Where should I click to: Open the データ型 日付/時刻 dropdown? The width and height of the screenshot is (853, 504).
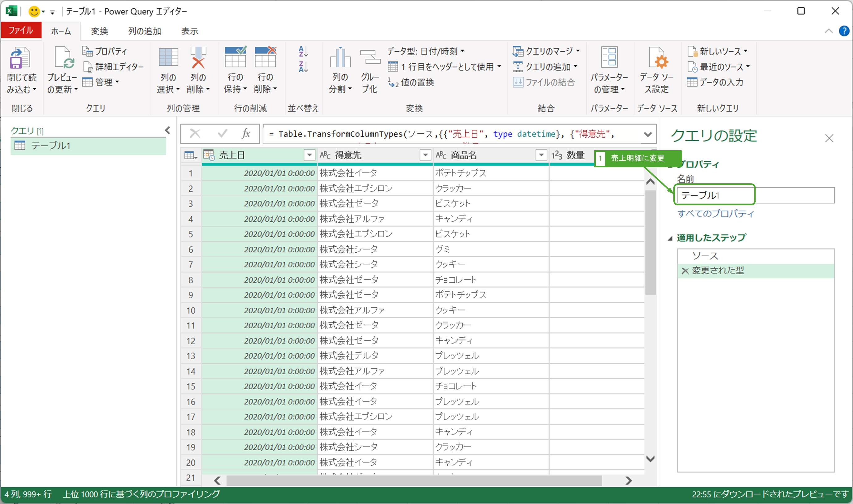(x=426, y=51)
